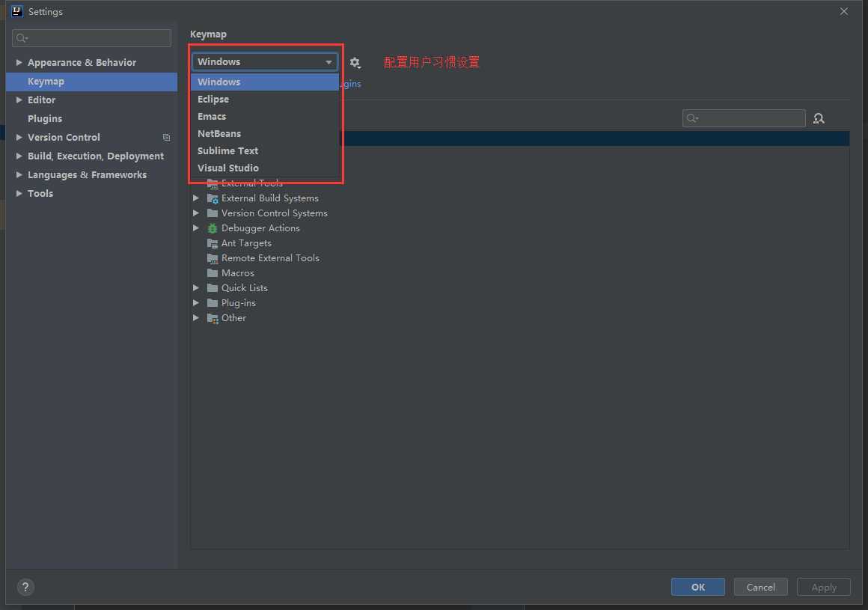Expand the Plug-ins tree node
The width and height of the screenshot is (868, 610).
196,303
